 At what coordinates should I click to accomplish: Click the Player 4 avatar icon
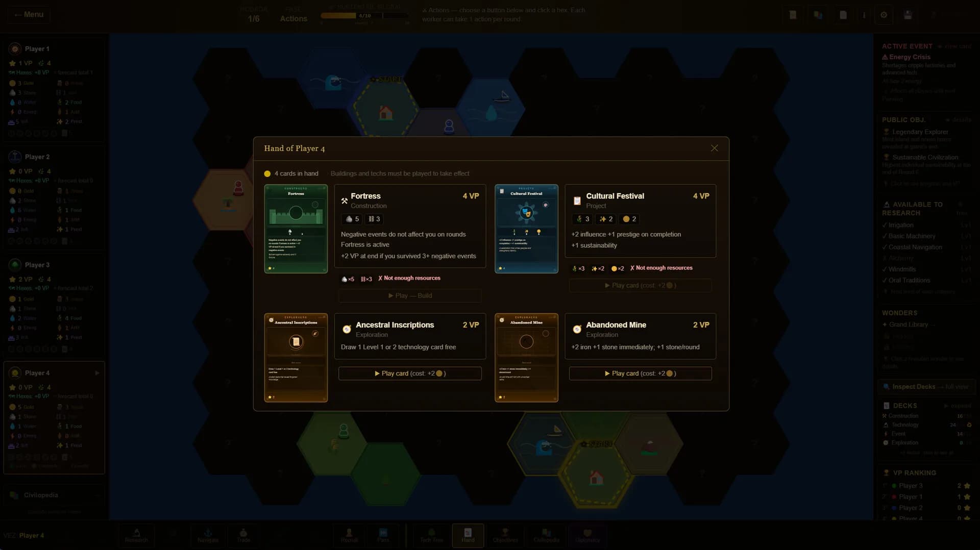(x=15, y=373)
